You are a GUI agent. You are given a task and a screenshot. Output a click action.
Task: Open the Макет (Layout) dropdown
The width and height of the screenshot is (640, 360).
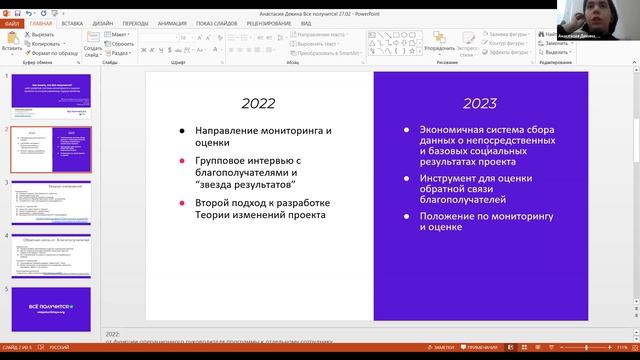118,35
